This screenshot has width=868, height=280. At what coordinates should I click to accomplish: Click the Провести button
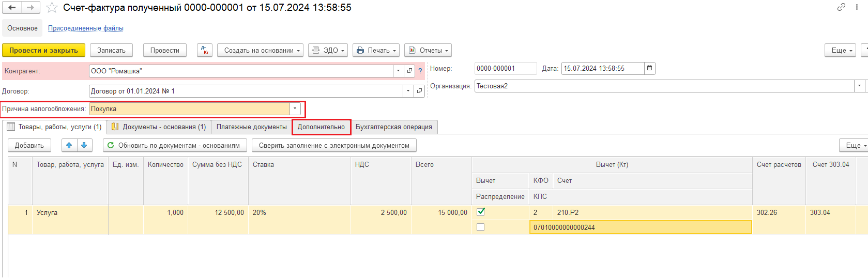coord(165,50)
